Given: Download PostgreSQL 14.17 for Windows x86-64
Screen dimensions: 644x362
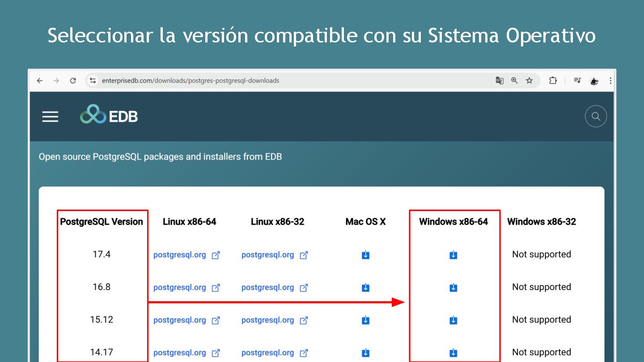Looking at the screenshot, I should tap(453, 353).
